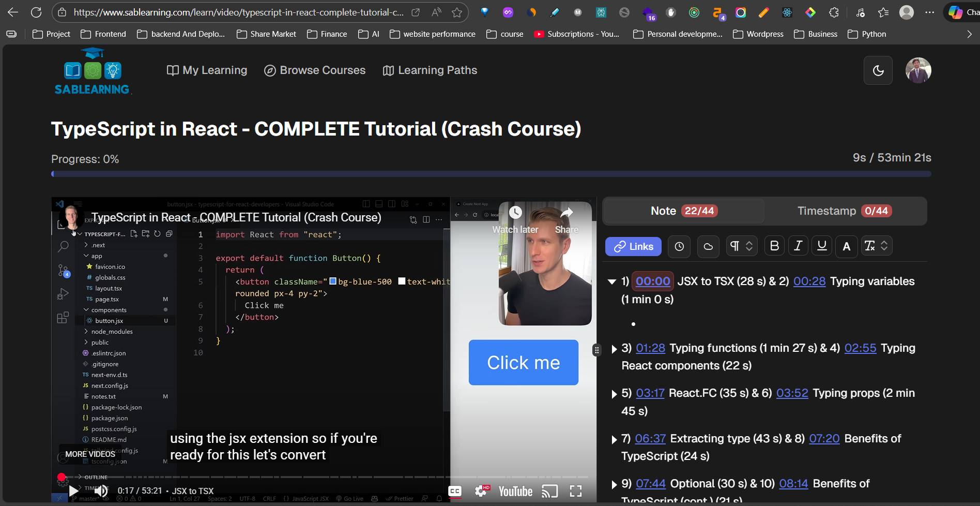Go back to the previous browser page
The image size is (980, 506).
[13, 12]
